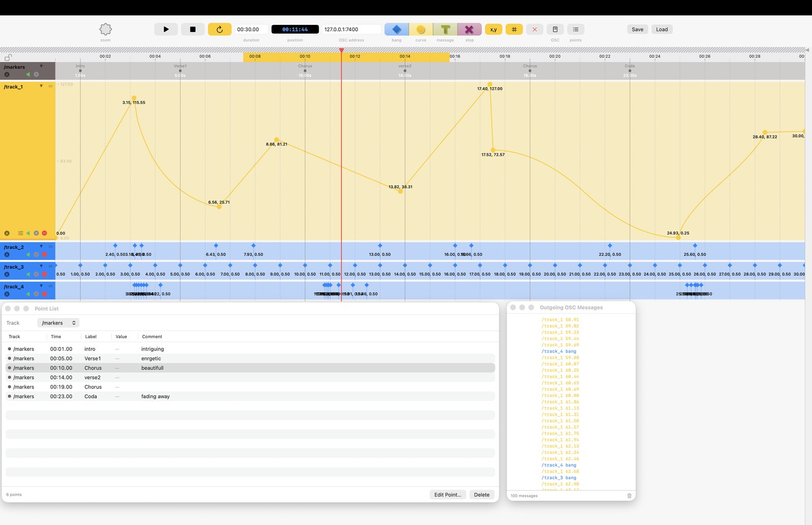The width and height of the screenshot is (812, 525).
Task: Toggle the /track_1 speaker mute icon
Action: (x=28, y=233)
